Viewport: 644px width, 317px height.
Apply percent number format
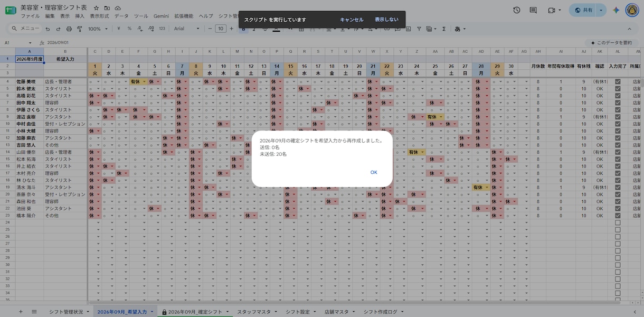click(x=129, y=29)
